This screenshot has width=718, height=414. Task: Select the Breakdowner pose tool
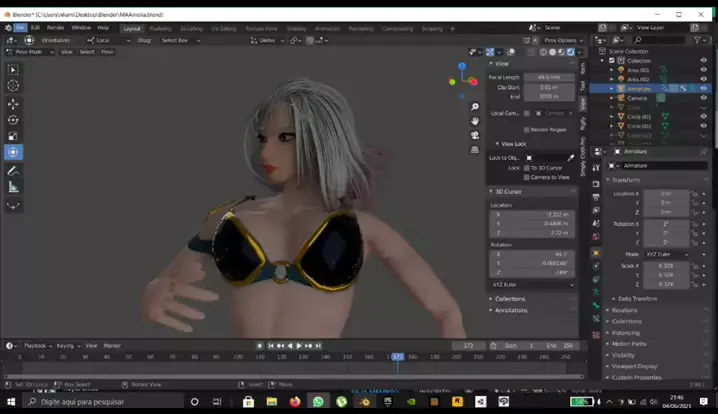tap(13, 206)
